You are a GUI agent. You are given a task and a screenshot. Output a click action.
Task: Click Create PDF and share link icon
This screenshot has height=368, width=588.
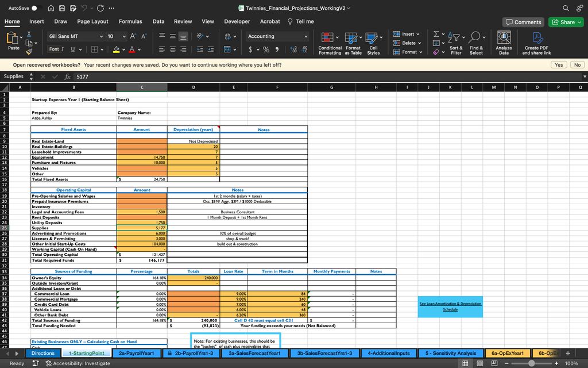[x=537, y=37]
